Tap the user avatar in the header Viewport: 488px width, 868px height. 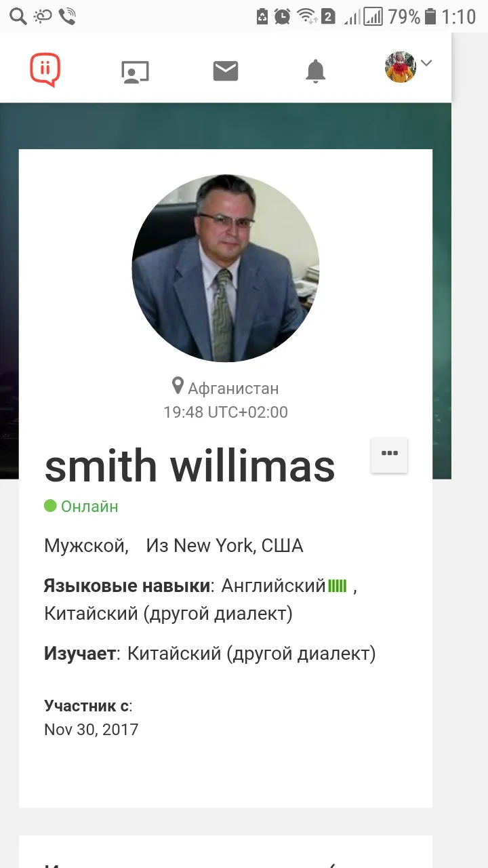(401, 67)
